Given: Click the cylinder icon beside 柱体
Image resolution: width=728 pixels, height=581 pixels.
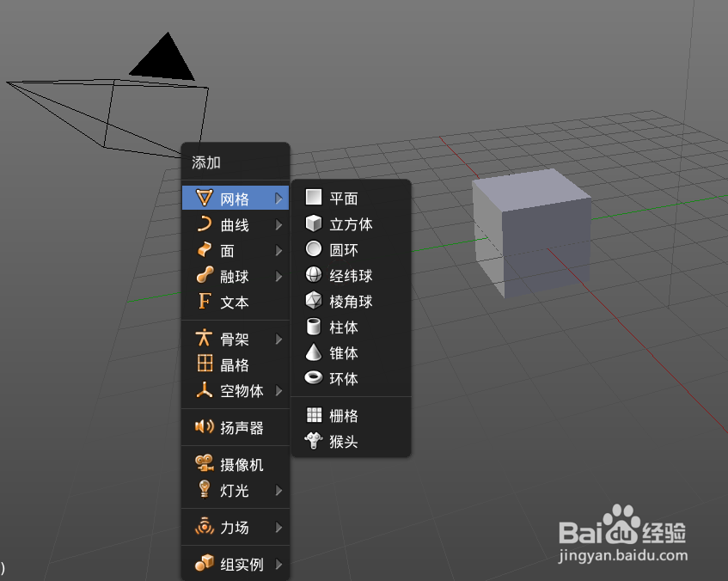Looking at the screenshot, I should (x=314, y=326).
